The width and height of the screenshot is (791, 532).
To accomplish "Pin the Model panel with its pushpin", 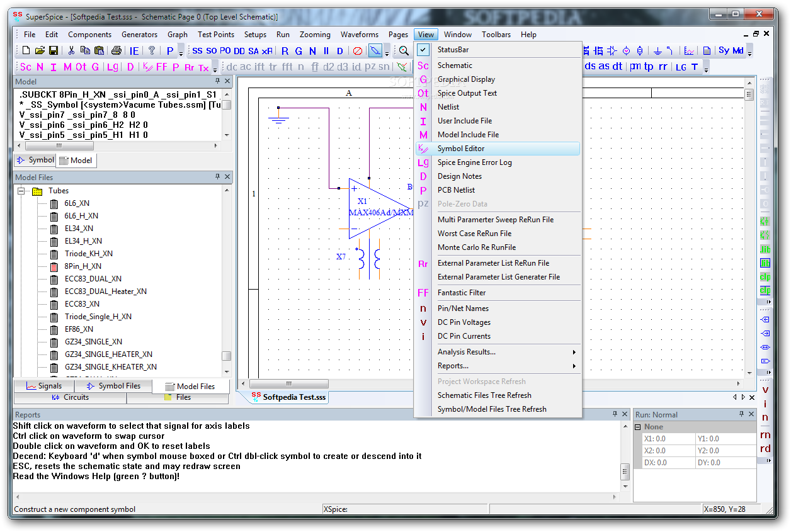I will coord(218,81).
